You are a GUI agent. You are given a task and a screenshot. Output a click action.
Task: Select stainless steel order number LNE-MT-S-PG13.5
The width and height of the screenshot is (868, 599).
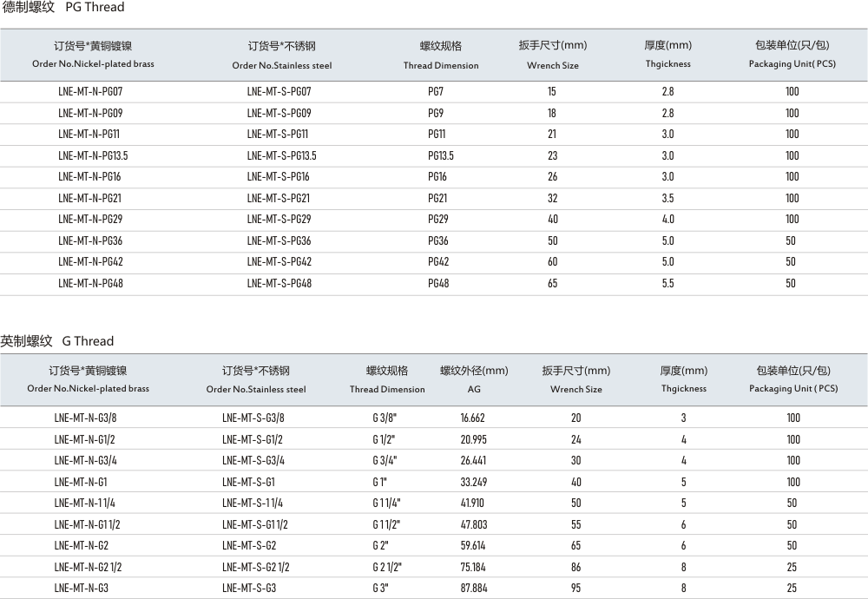click(x=281, y=155)
